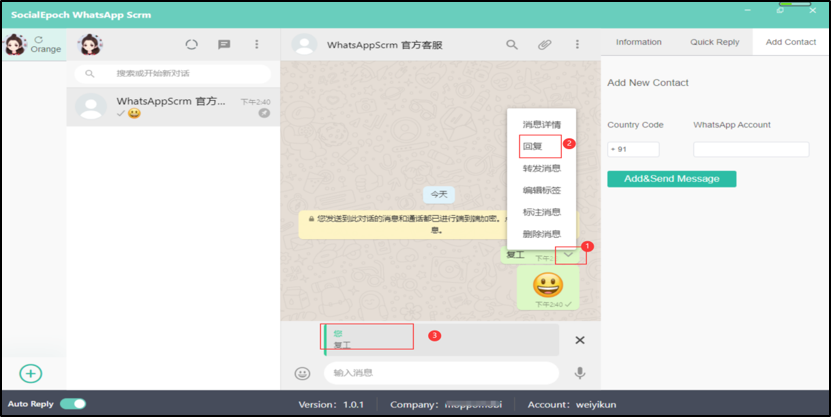Click the 今天 date label
Screen dimensions: 831x417
439,194
